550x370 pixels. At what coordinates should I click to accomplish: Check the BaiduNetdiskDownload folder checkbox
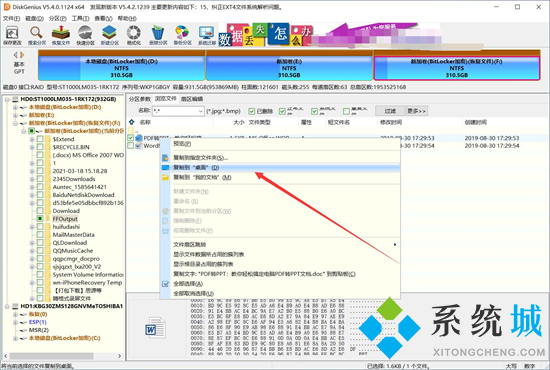point(40,195)
